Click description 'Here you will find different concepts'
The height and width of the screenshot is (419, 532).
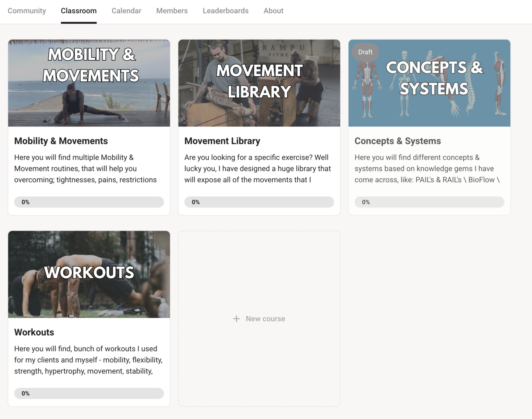click(427, 169)
